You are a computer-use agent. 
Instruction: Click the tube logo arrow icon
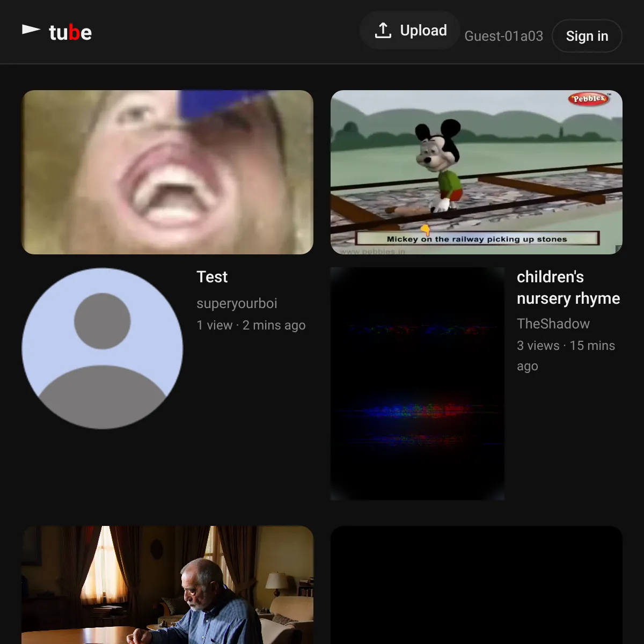(x=31, y=30)
